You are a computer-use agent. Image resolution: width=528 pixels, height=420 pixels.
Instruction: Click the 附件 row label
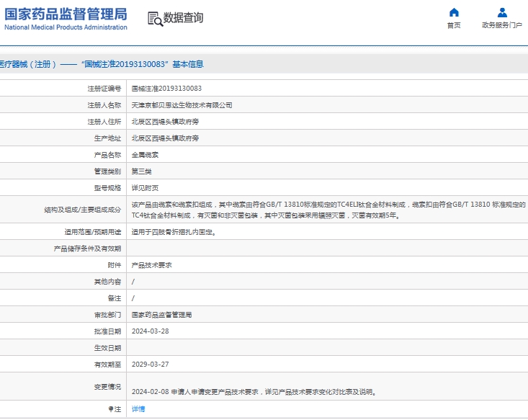coord(114,265)
